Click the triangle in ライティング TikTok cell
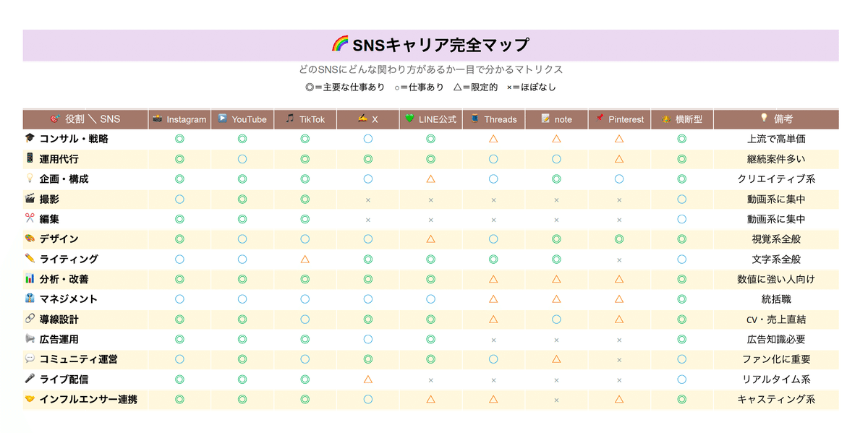Viewport: 868px width, 433px height. 305,259
